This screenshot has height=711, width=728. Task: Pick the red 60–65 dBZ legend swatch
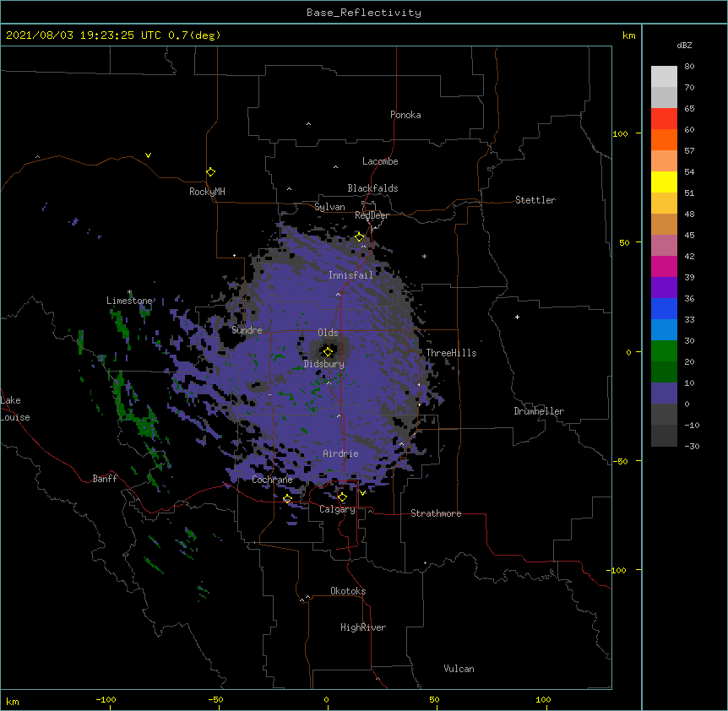point(664,118)
